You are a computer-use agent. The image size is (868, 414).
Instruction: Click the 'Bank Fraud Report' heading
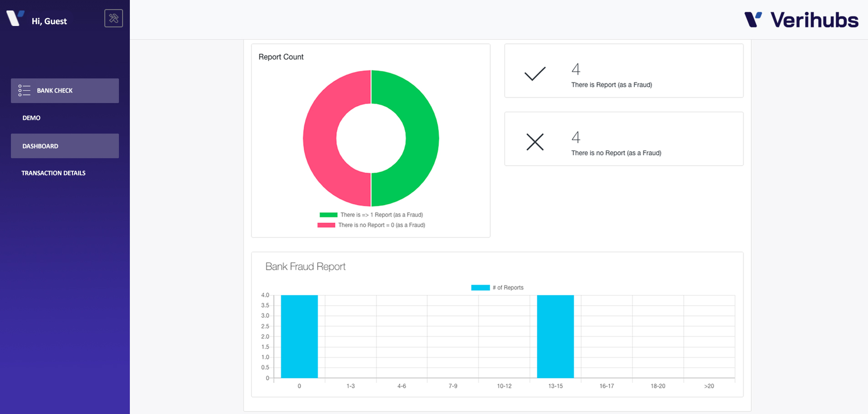pyautogui.click(x=305, y=267)
